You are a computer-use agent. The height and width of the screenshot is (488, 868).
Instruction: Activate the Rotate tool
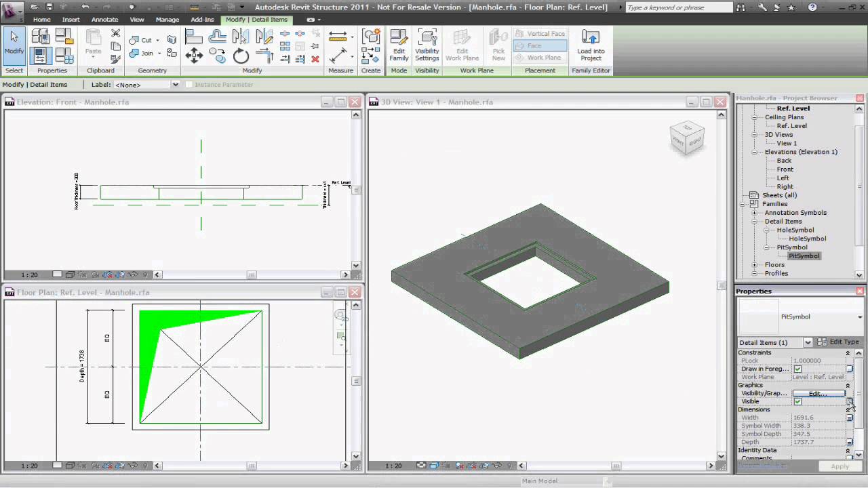click(x=241, y=56)
